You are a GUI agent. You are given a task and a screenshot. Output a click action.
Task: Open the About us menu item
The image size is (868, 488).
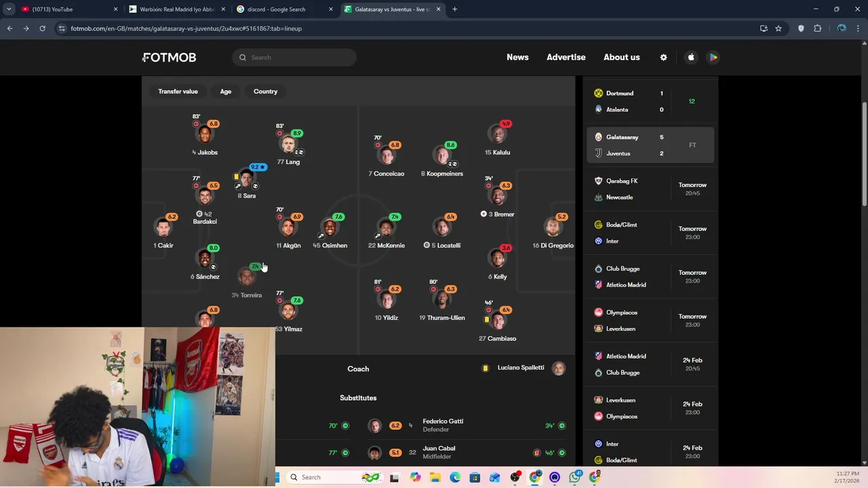622,58
